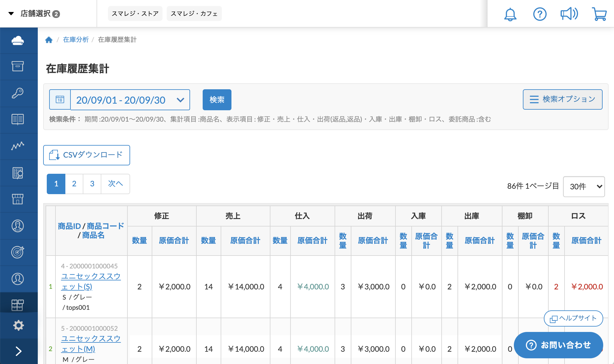Change the 30件 page size dropdown

pyautogui.click(x=584, y=186)
